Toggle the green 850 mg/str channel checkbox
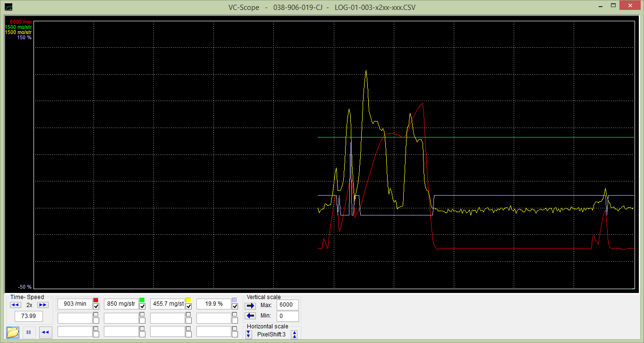This screenshot has width=644, height=343. (142, 307)
